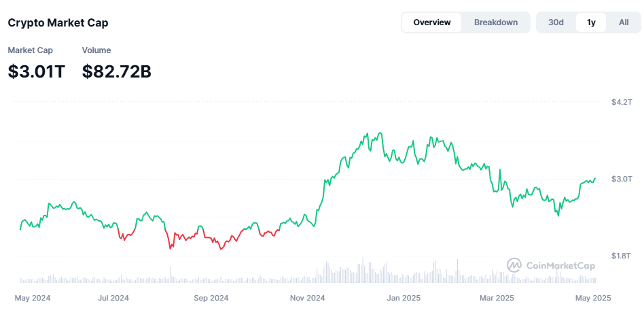Click the $3.01T market cap value
Screen dimensions: 644x321
point(37,71)
